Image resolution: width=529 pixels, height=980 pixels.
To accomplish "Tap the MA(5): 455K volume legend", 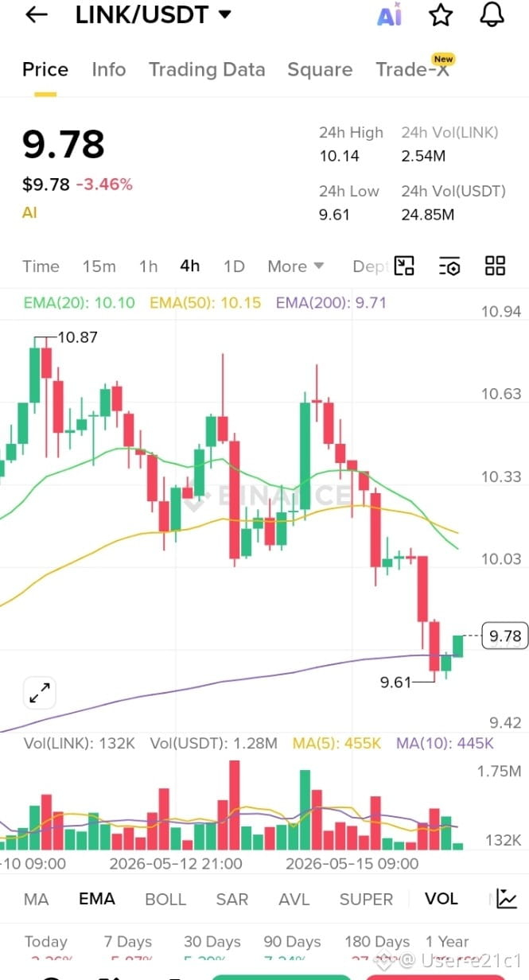I will tap(337, 744).
